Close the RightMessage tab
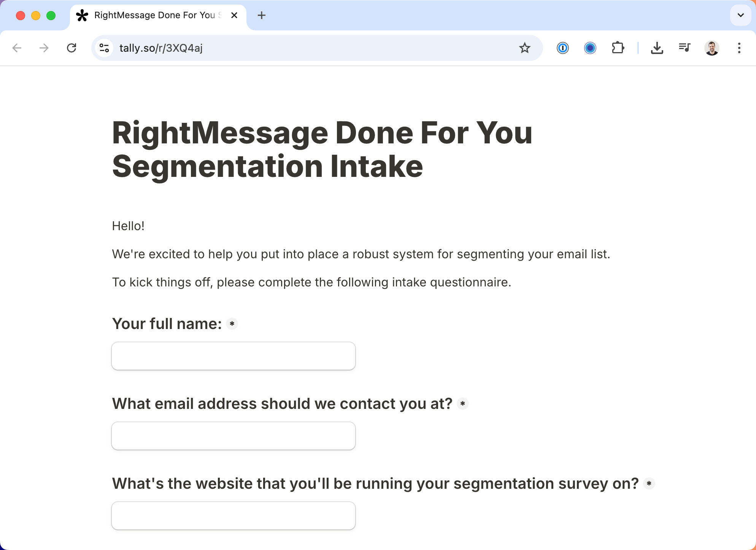The image size is (756, 550). click(234, 15)
